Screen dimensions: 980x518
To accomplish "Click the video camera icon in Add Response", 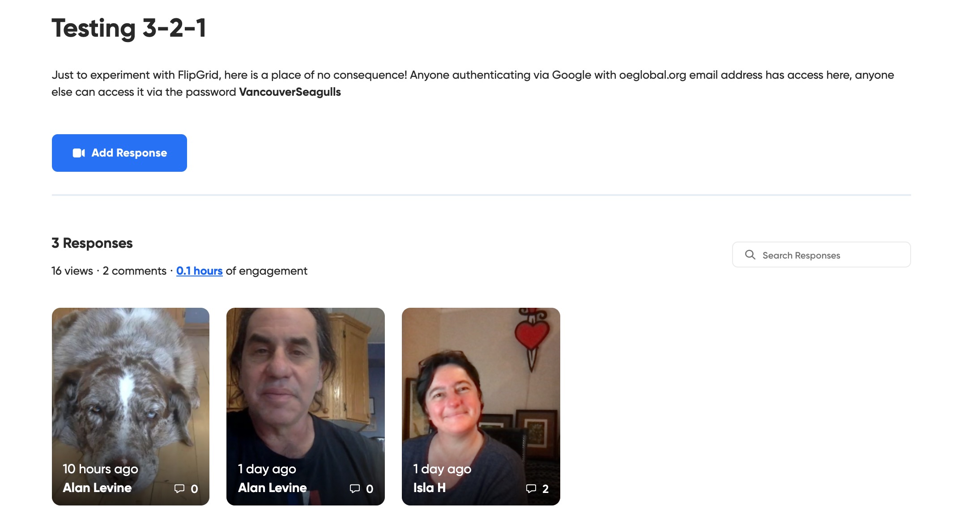I will [79, 153].
